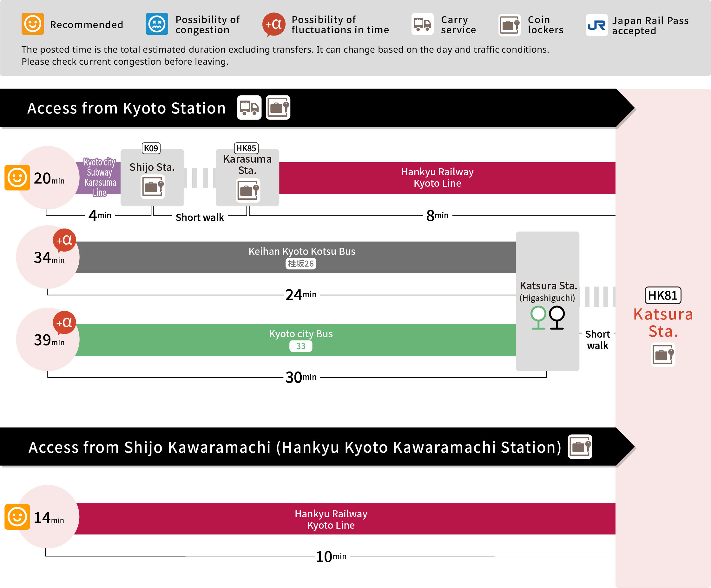Click the JR Japan Rail Pass icon
The width and height of the screenshot is (711, 588).
click(596, 25)
